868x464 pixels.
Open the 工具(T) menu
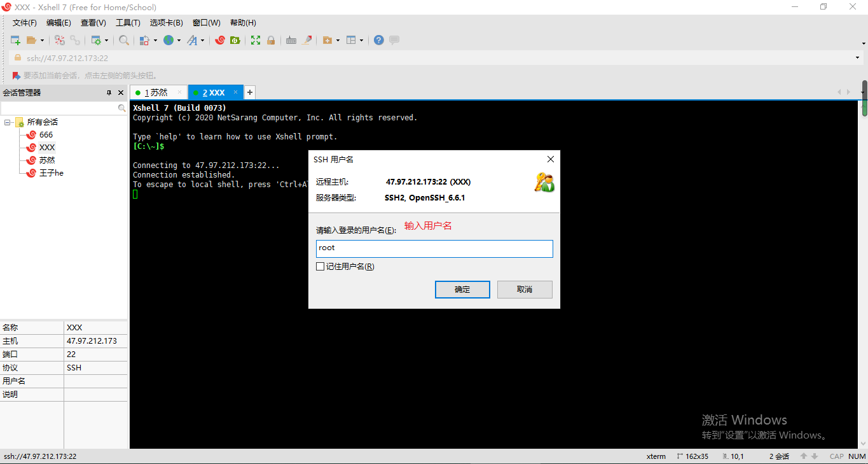(x=128, y=23)
